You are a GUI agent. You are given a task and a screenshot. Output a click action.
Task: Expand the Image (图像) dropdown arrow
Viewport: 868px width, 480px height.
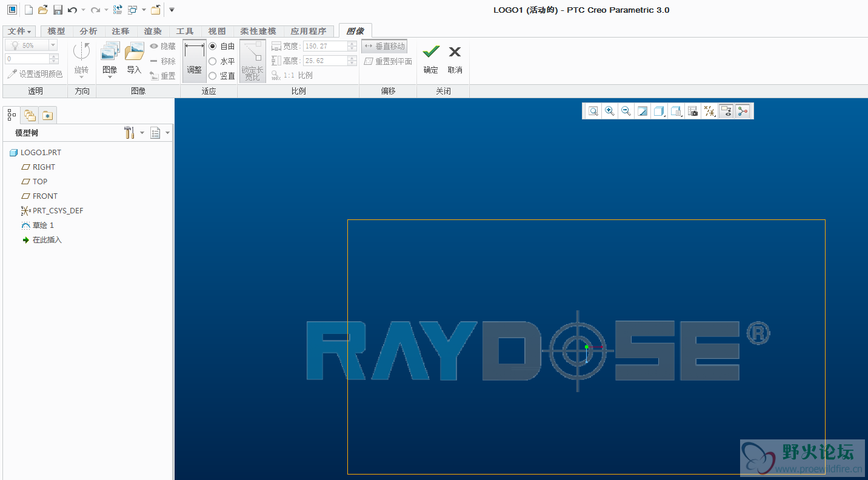(110, 78)
